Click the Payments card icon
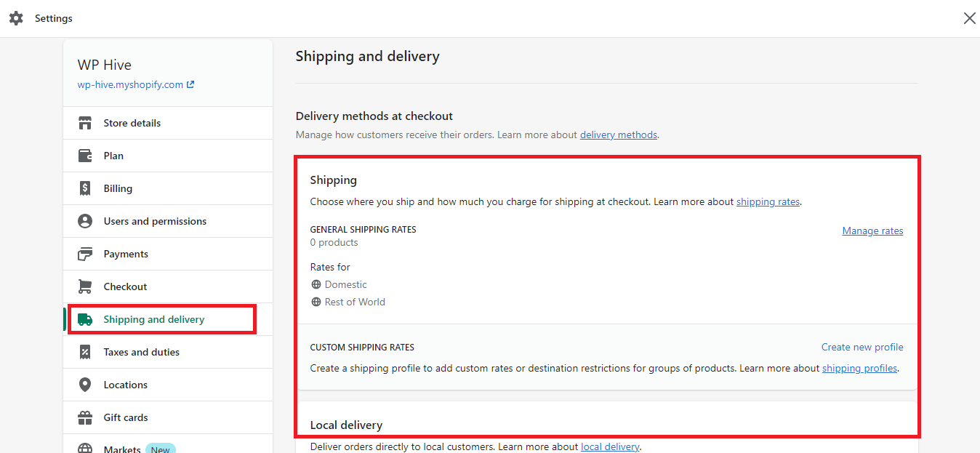The height and width of the screenshot is (453, 980). (x=85, y=254)
